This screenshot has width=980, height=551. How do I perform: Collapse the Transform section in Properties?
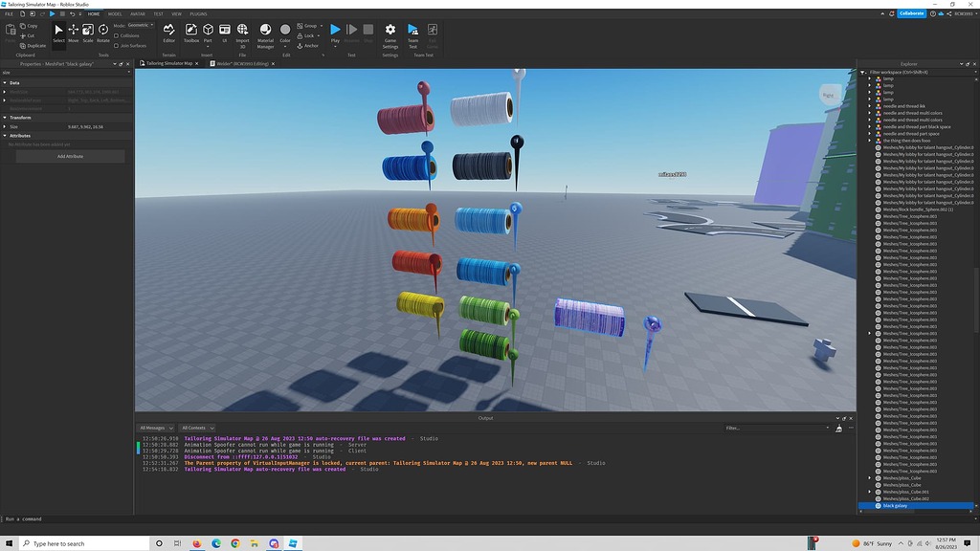click(6, 117)
